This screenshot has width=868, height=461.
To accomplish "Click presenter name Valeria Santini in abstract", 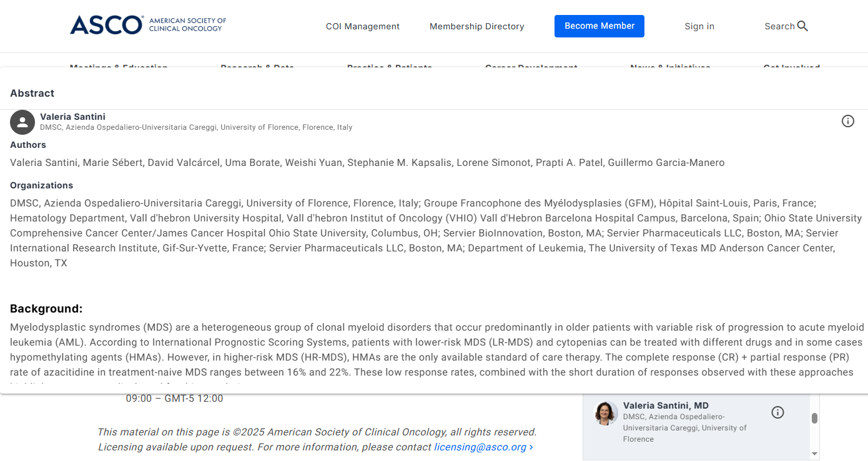I will 72,117.
